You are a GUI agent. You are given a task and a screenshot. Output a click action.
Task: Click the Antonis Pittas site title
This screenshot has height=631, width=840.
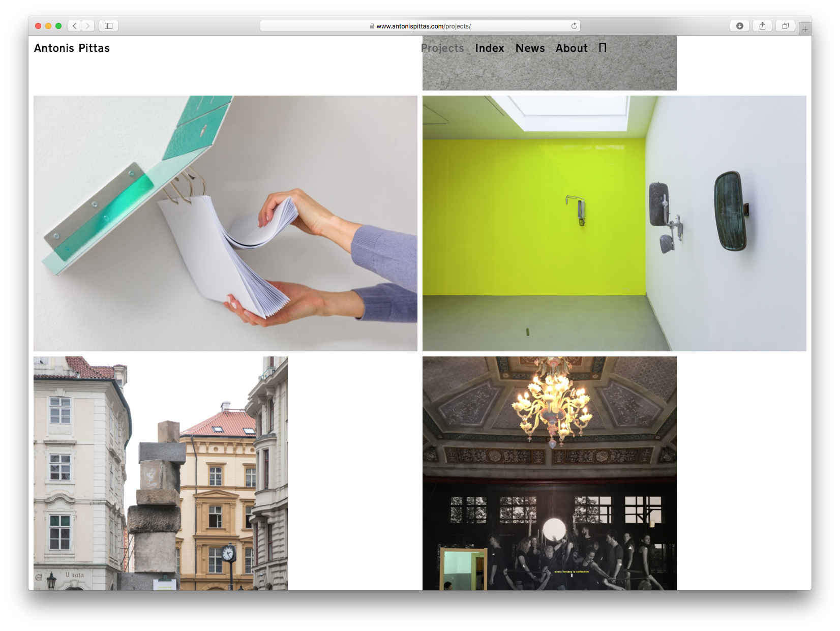tap(72, 48)
